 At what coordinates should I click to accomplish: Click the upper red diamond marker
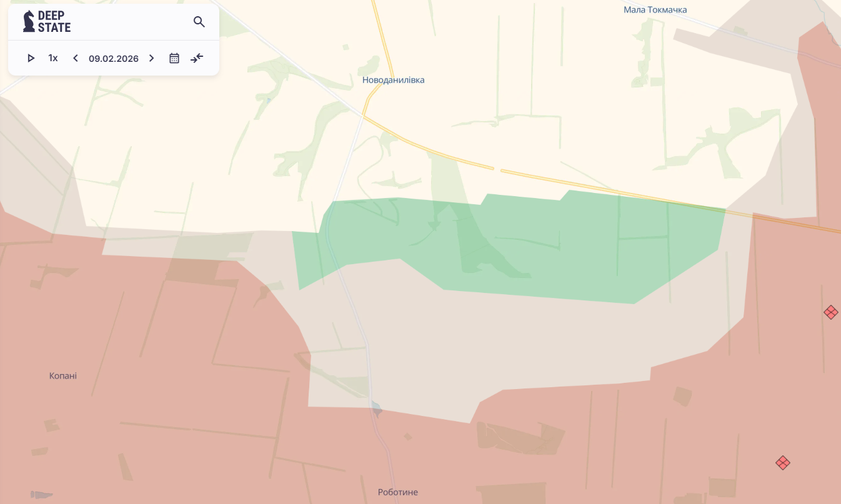(x=830, y=312)
